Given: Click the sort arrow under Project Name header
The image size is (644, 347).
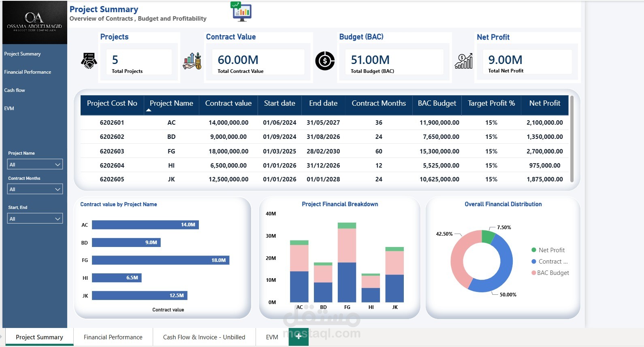Looking at the screenshot, I should [x=149, y=110].
